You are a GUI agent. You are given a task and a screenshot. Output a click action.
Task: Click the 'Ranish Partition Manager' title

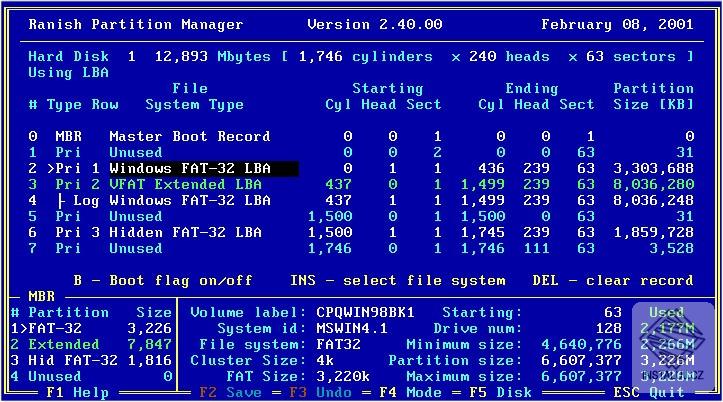(x=136, y=24)
